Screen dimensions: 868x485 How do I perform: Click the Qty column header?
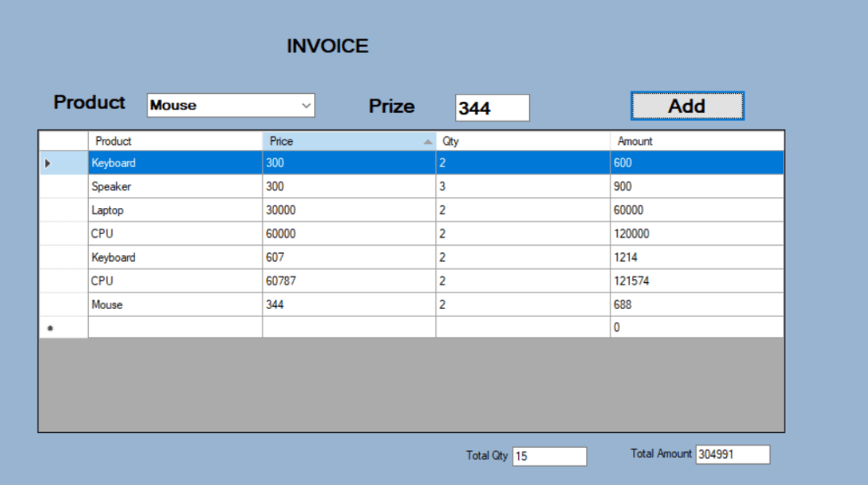coord(523,141)
